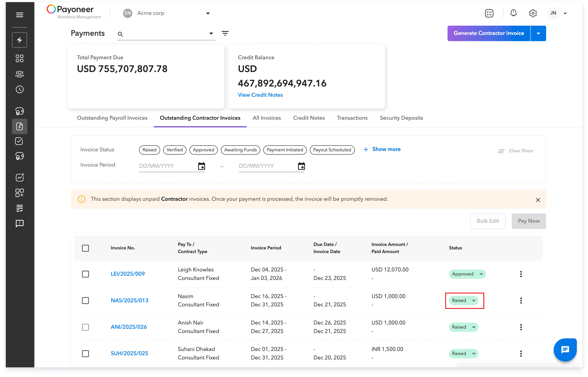
Task: Open the start date calendar picker
Action: pos(201,166)
